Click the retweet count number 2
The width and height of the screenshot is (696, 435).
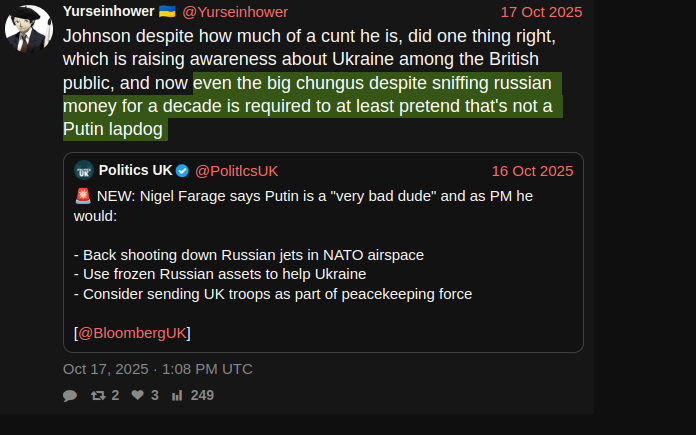click(115, 395)
